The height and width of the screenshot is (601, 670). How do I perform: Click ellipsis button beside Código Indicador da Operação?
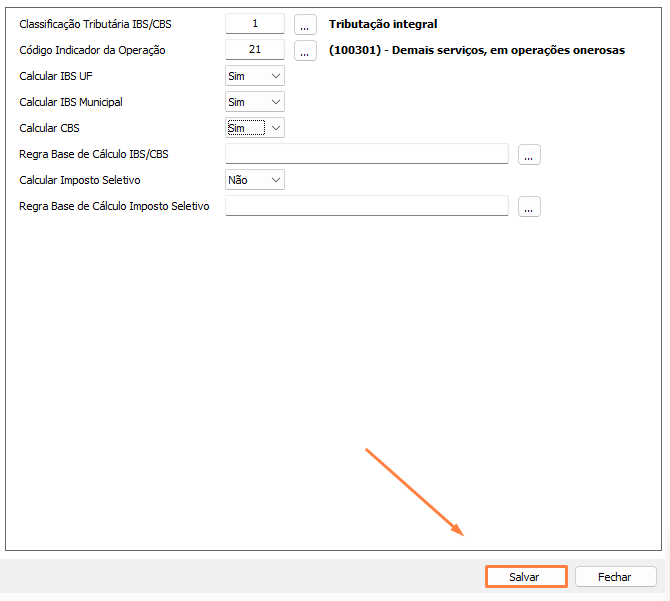pos(305,50)
